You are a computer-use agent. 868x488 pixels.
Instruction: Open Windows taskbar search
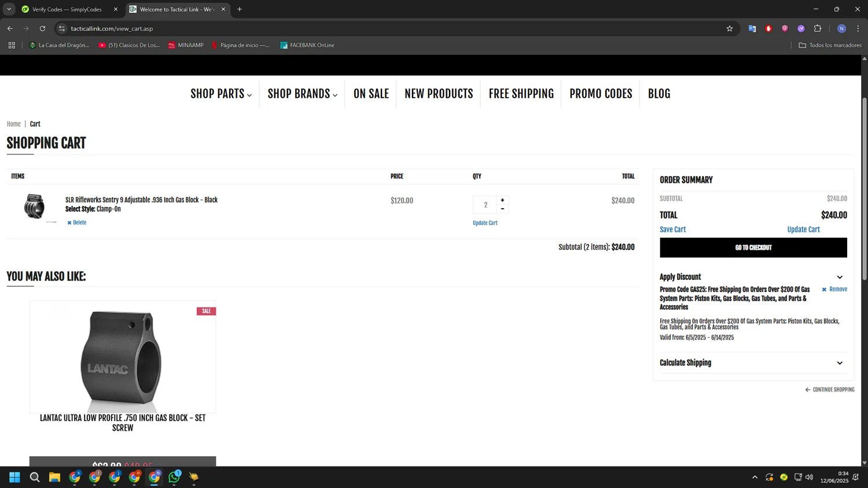pyautogui.click(x=35, y=477)
